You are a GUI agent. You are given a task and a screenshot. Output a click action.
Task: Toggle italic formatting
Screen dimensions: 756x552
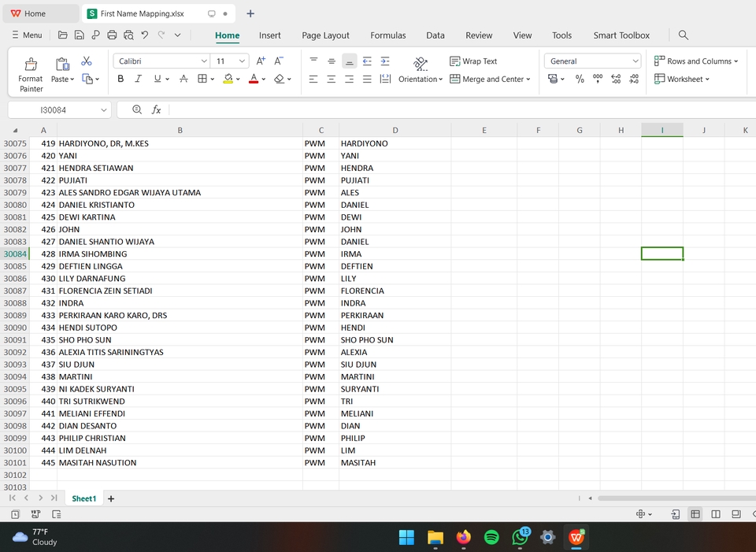pyautogui.click(x=138, y=79)
